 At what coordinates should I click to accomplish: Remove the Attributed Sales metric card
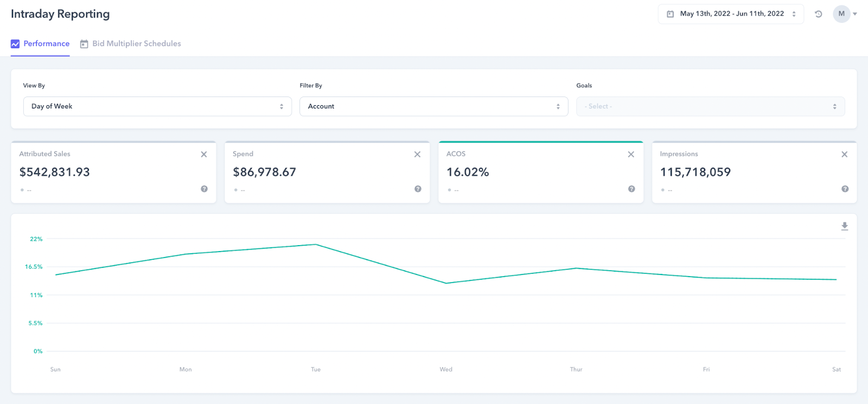[204, 155]
